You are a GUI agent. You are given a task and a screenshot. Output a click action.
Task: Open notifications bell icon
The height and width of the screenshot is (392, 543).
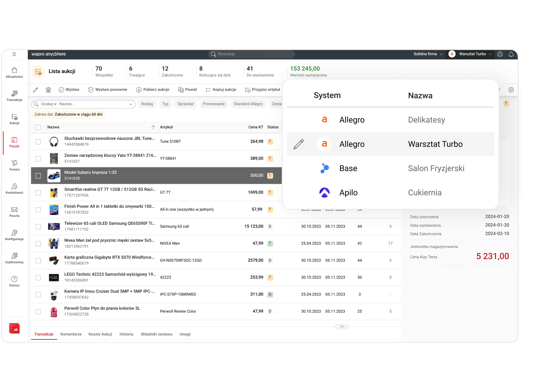(x=511, y=54)
